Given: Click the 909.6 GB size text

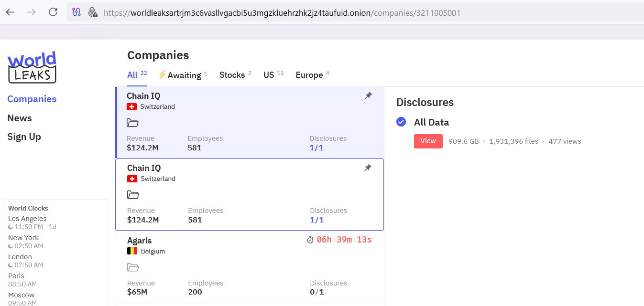Looking at the screenshot, I should 463,141.
